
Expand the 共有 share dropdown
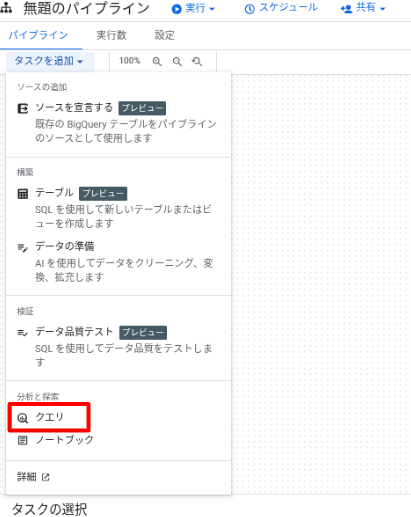click(x=363, y=8)
